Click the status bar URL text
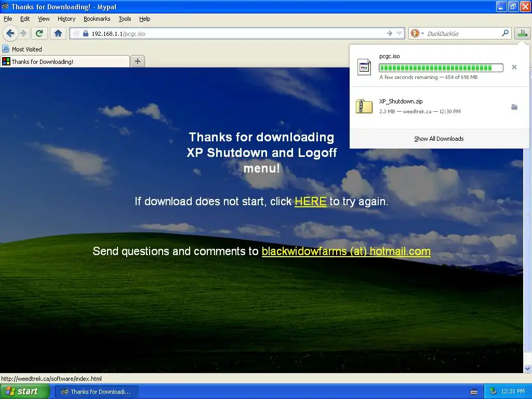 click(x=51, y=378)
